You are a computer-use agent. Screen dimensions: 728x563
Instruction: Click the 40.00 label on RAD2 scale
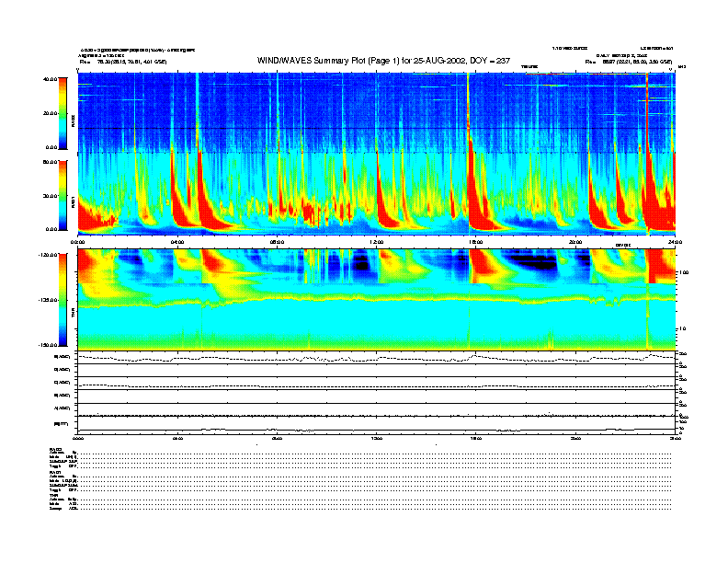click(50, 79)
